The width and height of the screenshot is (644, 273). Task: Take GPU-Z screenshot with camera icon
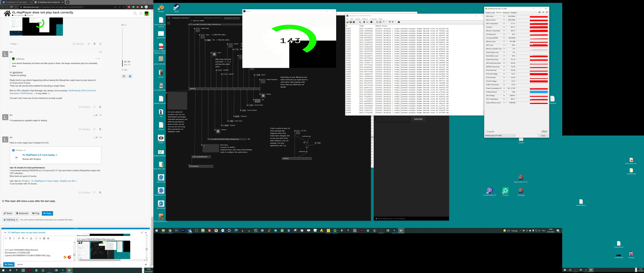(540, 12)
